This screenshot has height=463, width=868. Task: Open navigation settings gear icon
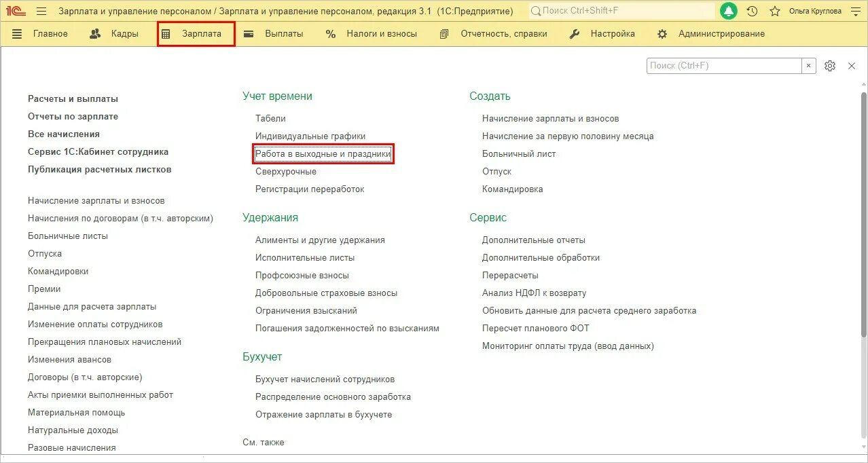click(x=830, y=66)
